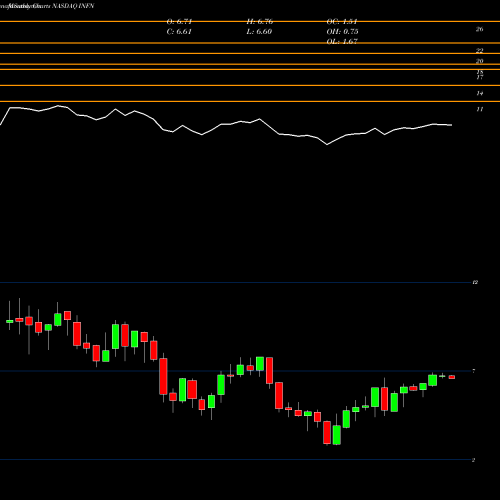500x500 pixels.
Task: Select the high value 'H: 6.76'
Action: tap(260, 22)
